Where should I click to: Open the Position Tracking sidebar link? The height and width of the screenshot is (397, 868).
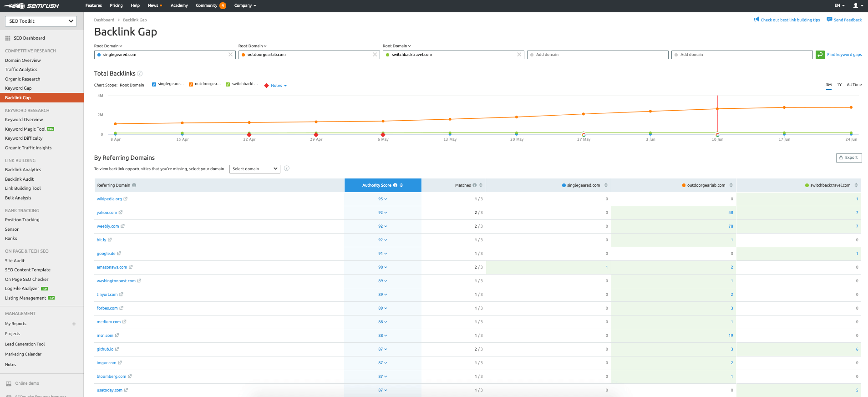(x=22, y=220)
